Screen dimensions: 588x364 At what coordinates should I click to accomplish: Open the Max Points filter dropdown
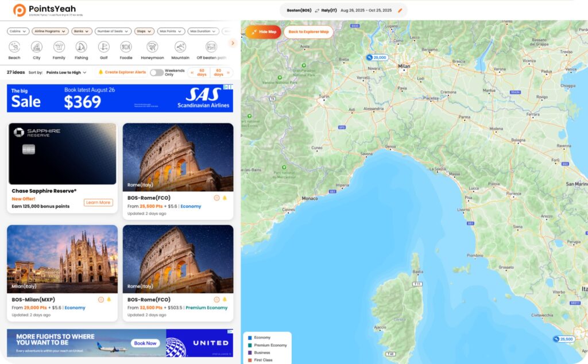171,32
